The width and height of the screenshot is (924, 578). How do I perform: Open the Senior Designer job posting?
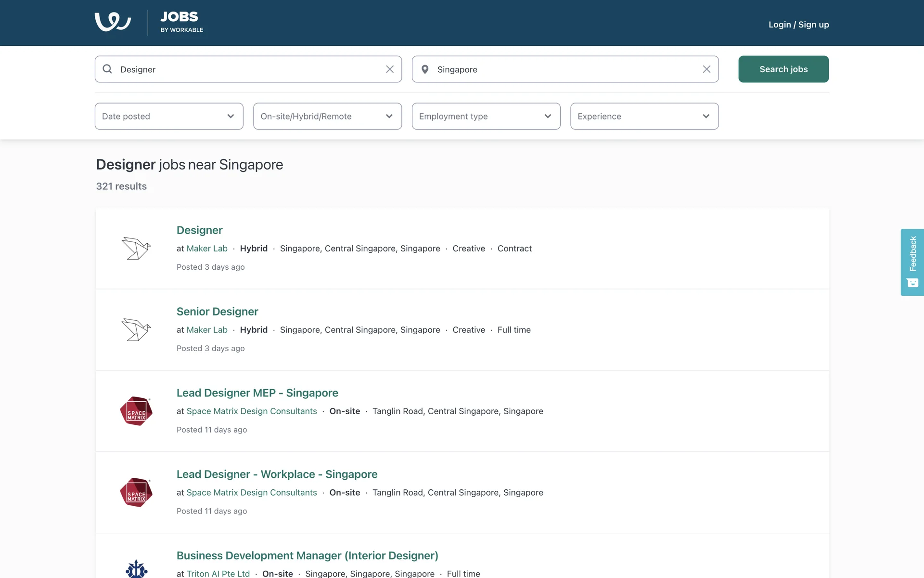pos(217,312)
